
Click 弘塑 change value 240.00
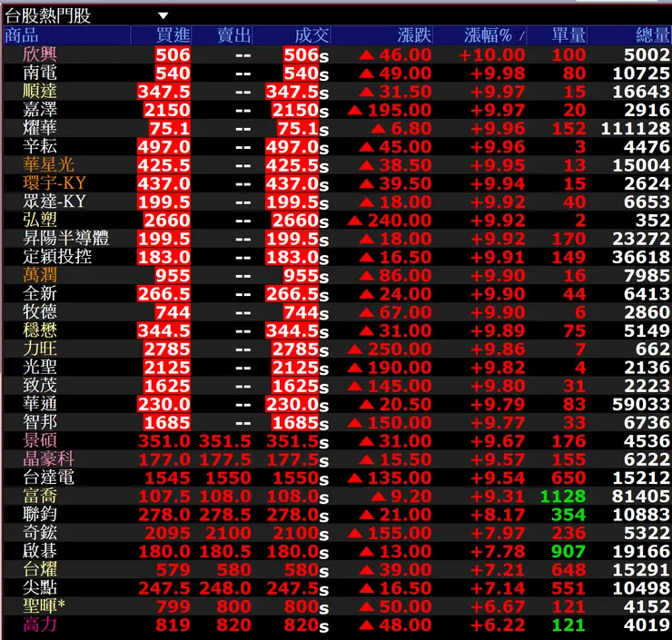tap(400, 221)
